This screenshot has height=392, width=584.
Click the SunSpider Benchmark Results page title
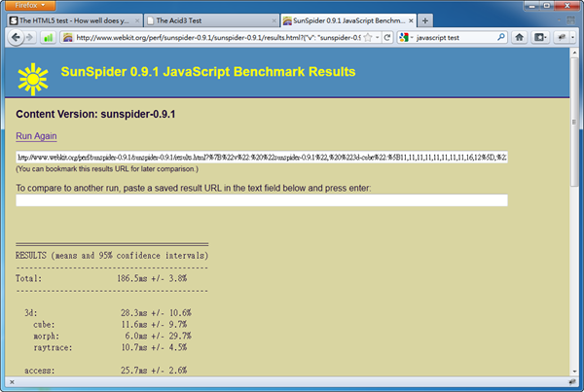click(x=208, y=71)
